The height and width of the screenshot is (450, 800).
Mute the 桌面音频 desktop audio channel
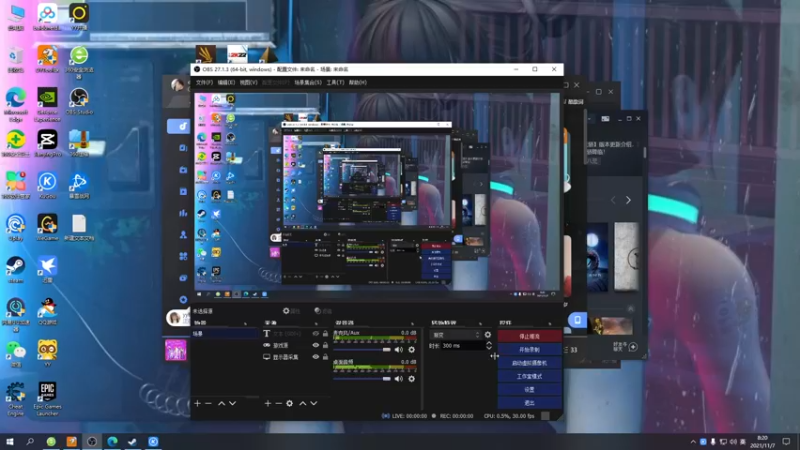[398, 379]
